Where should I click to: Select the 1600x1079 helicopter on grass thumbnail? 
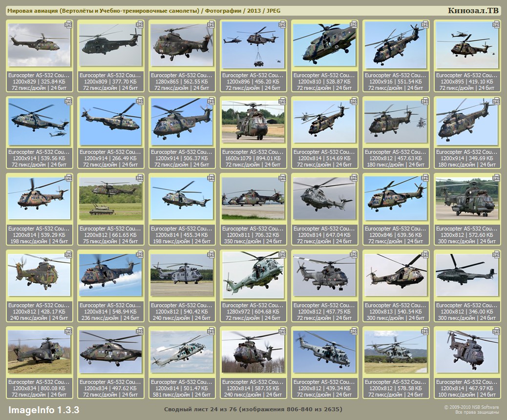coord(253,122)
